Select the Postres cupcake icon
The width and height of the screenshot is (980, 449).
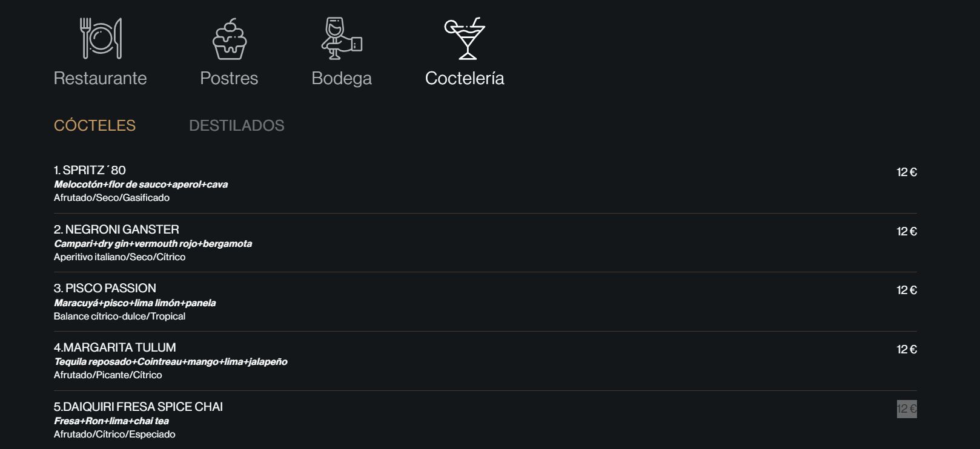[229, 39]
